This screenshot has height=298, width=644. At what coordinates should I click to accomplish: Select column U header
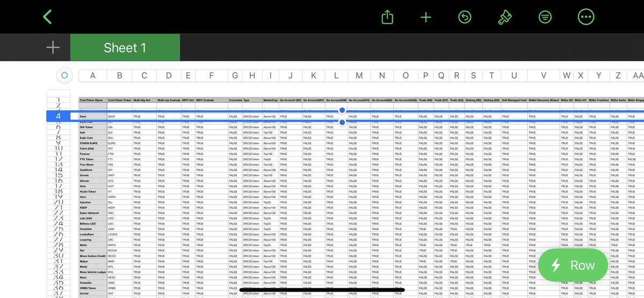tap(514, 75)
